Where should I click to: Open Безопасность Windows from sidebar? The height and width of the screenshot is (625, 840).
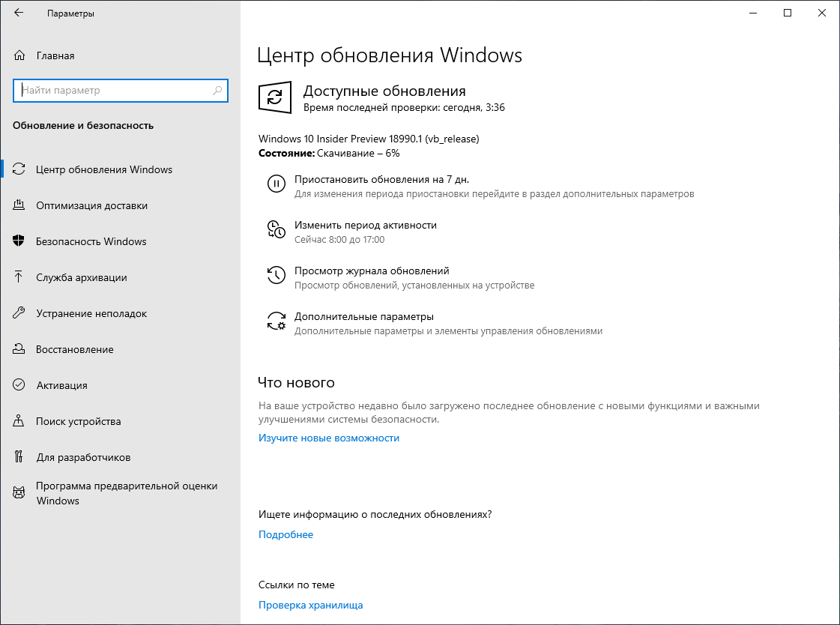tap(91, 241)
